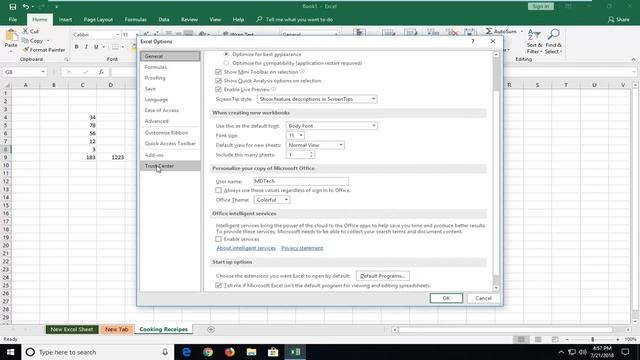The width and height of the screenshot is (640, 360).
Task: Toggle Show Quick Analysis options checkbox
Action: pyautogui.click(x=218, y=81)
